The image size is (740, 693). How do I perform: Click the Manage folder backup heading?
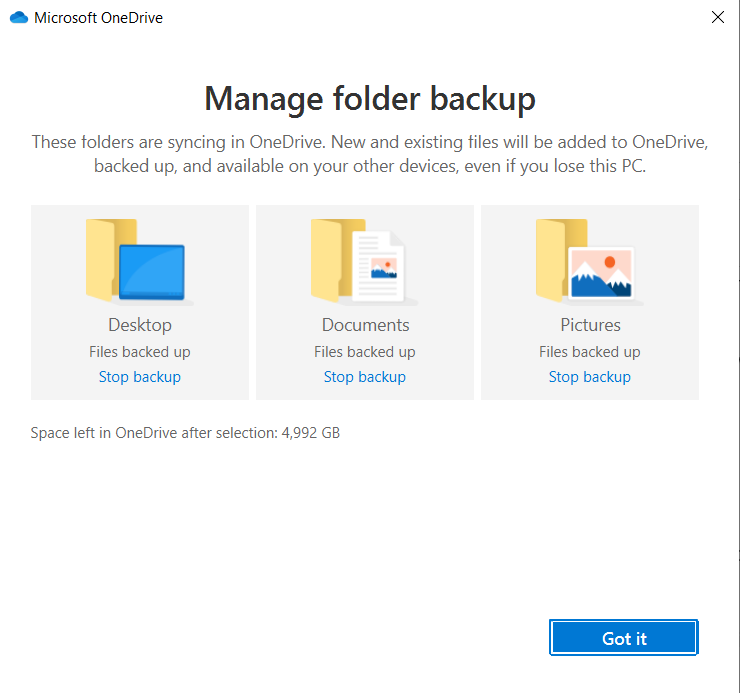pyautogui.click(x=370, y=99)
